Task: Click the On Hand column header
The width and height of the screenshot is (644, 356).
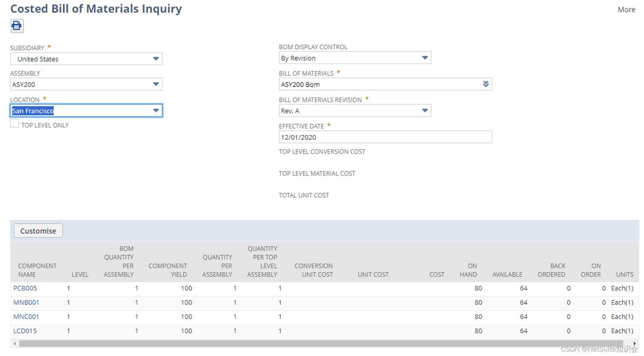Action: (x=468, y=270)
